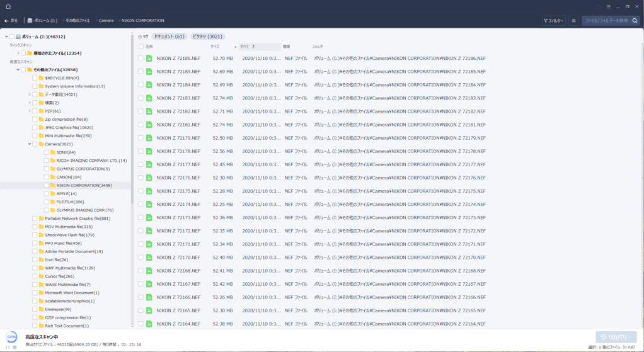644x352 pixels.
Task: Tick the CANON(104) folder checkbox
Action: (46, 177)
